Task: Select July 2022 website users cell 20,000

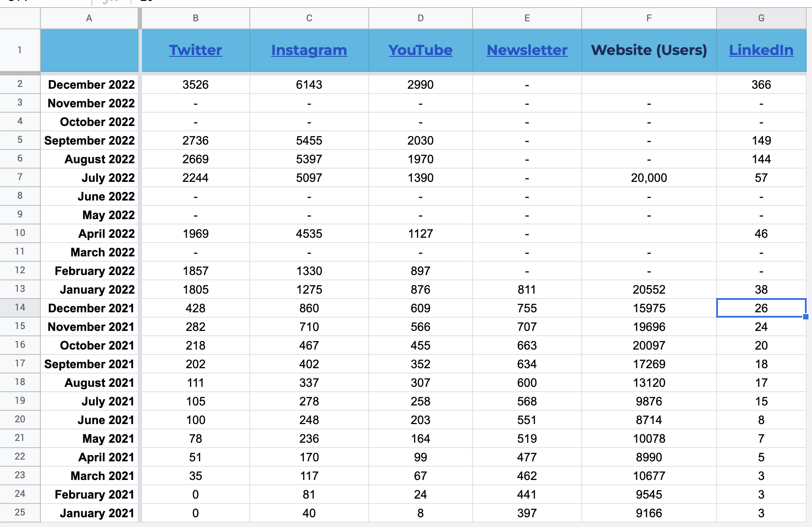Action: click(x=649, y=178)
